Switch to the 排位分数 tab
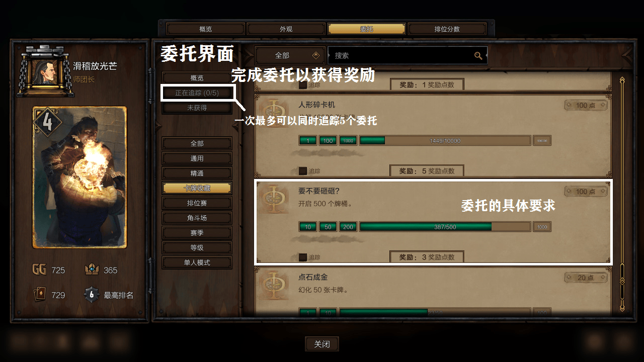Screen dimensions: 644x362 tap(447, 29)
